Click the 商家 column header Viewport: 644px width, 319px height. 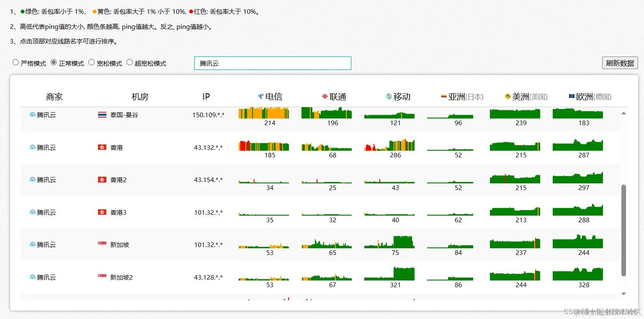[54, 97]
